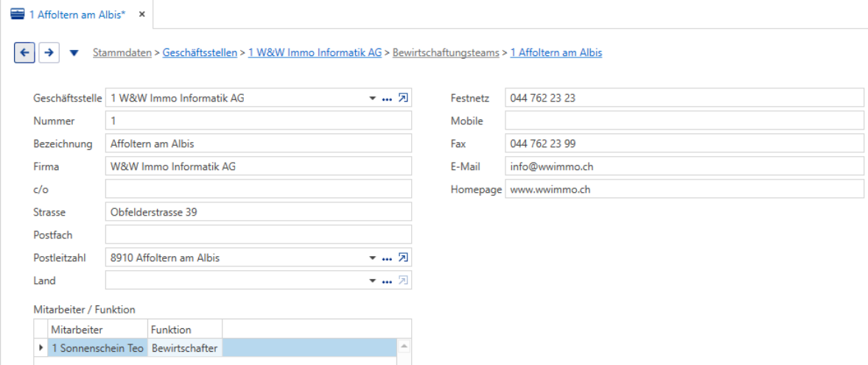
Task: Open navigation history dropdown triangle
Action: [x=74, y=53]
